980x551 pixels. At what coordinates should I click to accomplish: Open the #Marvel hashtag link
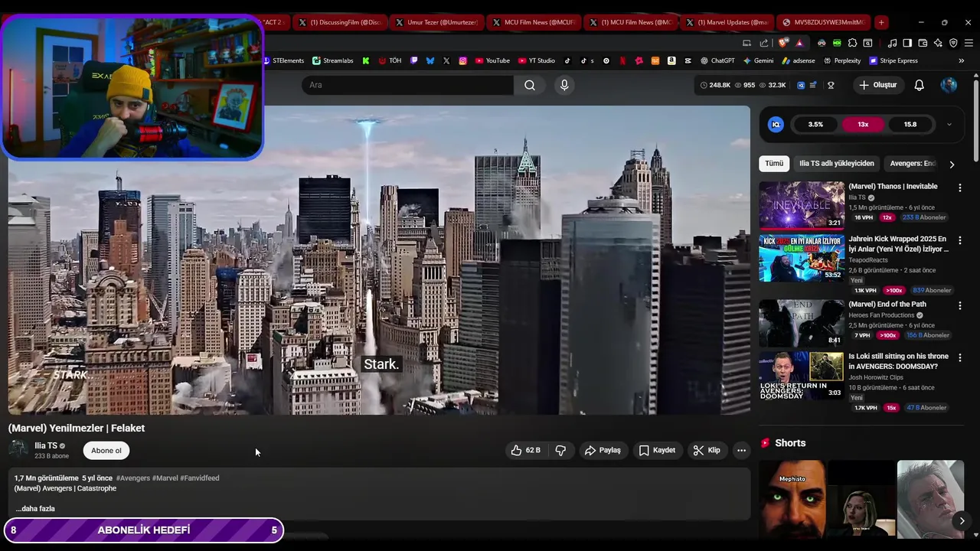coord(165,478)
